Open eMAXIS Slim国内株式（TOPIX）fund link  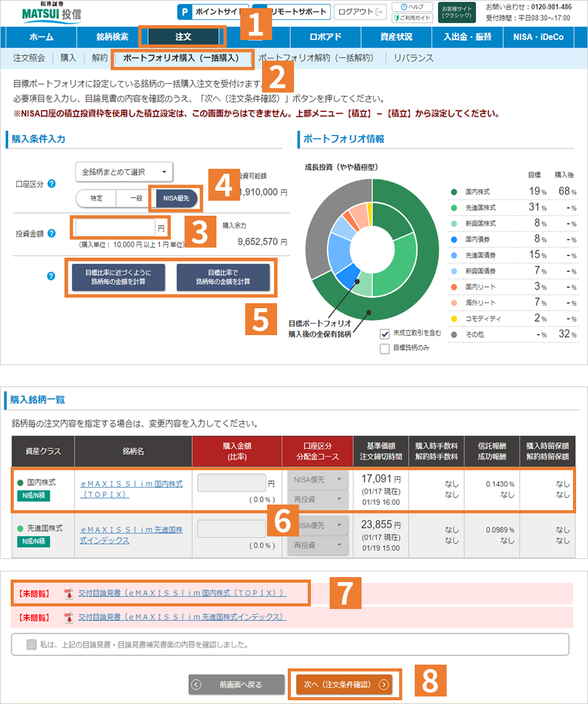pos(131,489)
